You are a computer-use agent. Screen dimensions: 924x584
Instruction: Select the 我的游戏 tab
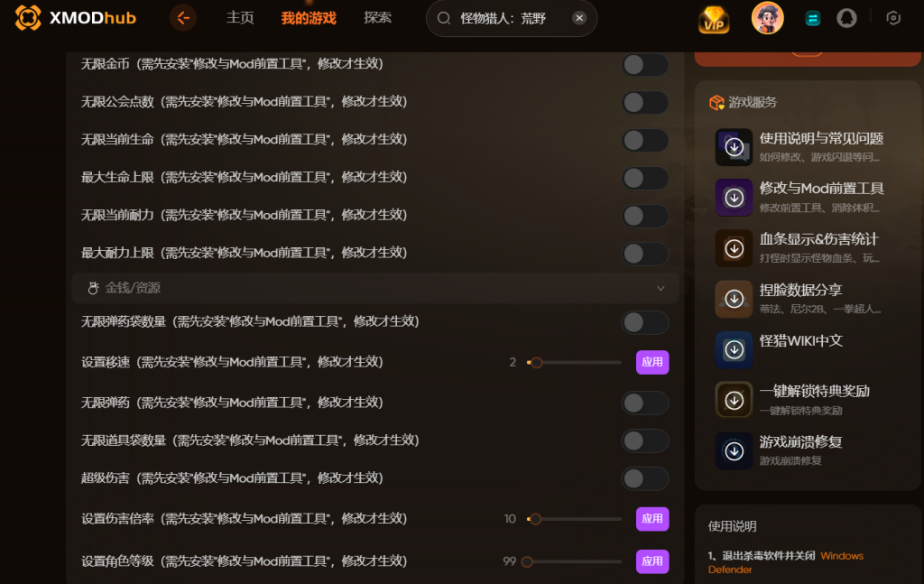click(309, 18)
